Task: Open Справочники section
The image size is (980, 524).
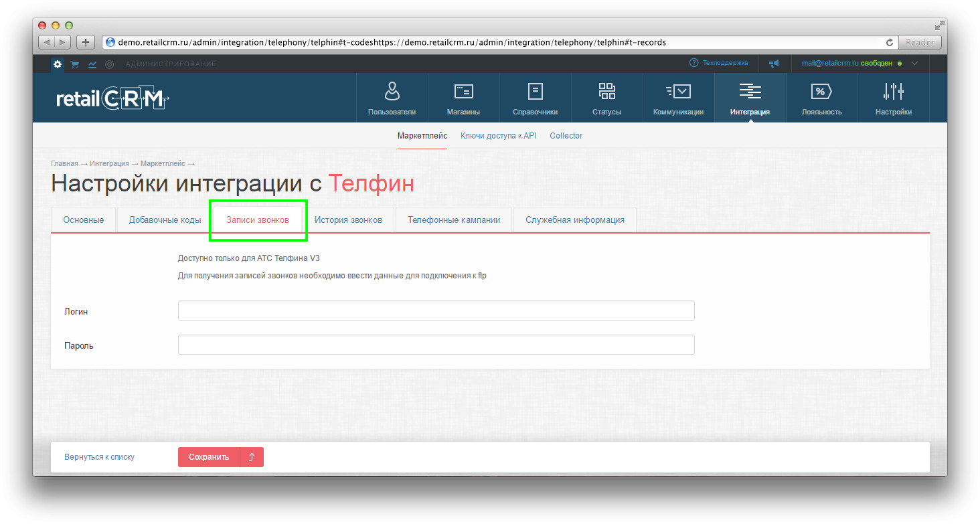Action: [x=536, y=98]
